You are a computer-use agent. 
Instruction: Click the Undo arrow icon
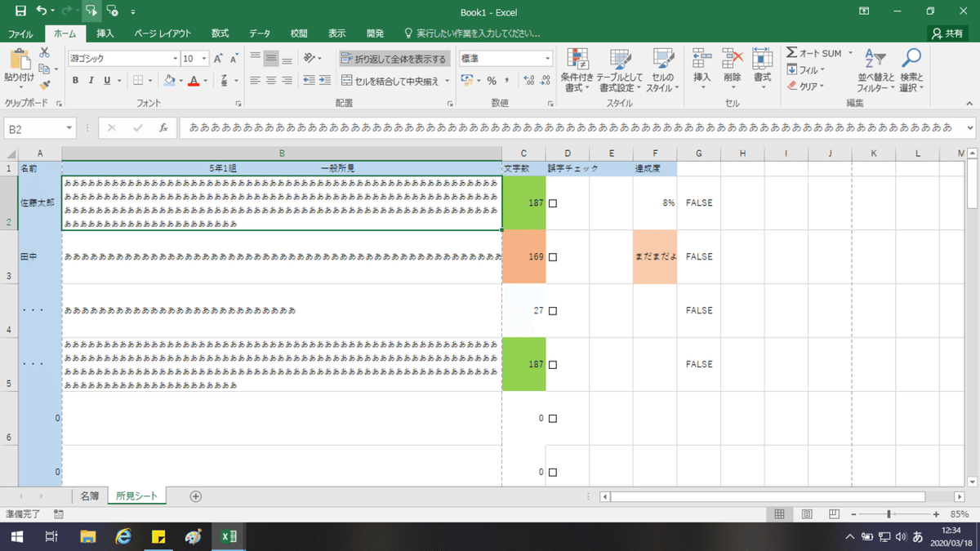point(42,11)
